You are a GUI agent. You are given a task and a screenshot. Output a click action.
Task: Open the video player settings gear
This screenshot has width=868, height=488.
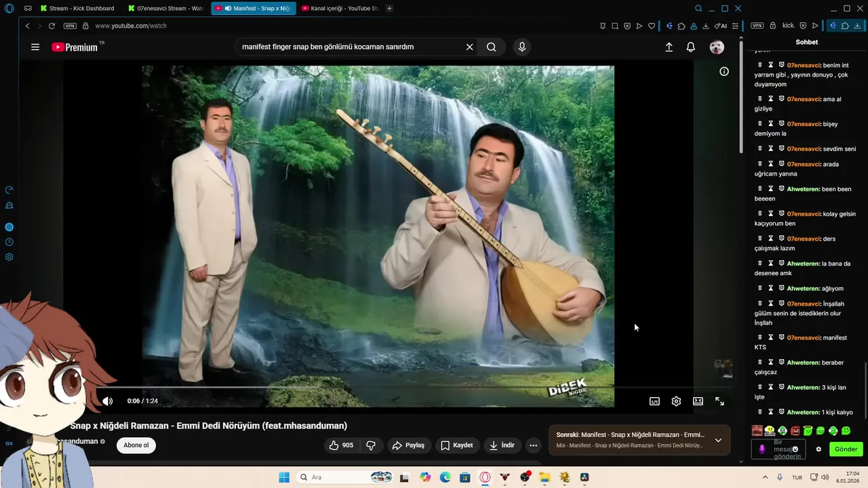[x=676, y=401]
